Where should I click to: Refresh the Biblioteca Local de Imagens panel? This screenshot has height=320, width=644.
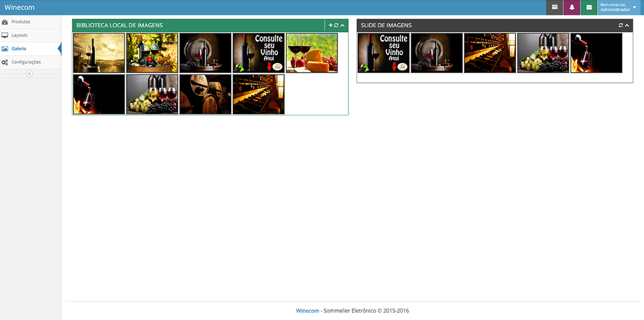tap(337, 25)
